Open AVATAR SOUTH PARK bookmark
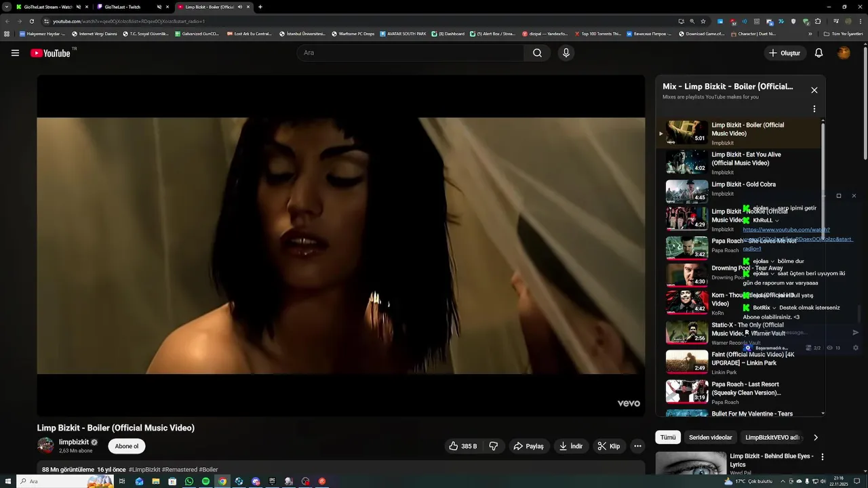The width and height of the screenshot is (868, 488). coord(403,33)
